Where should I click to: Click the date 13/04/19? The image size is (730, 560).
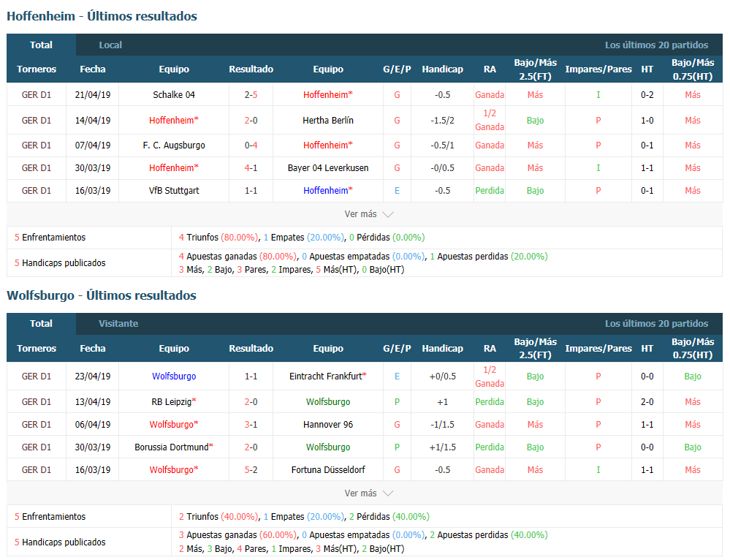tap(93, 402)
